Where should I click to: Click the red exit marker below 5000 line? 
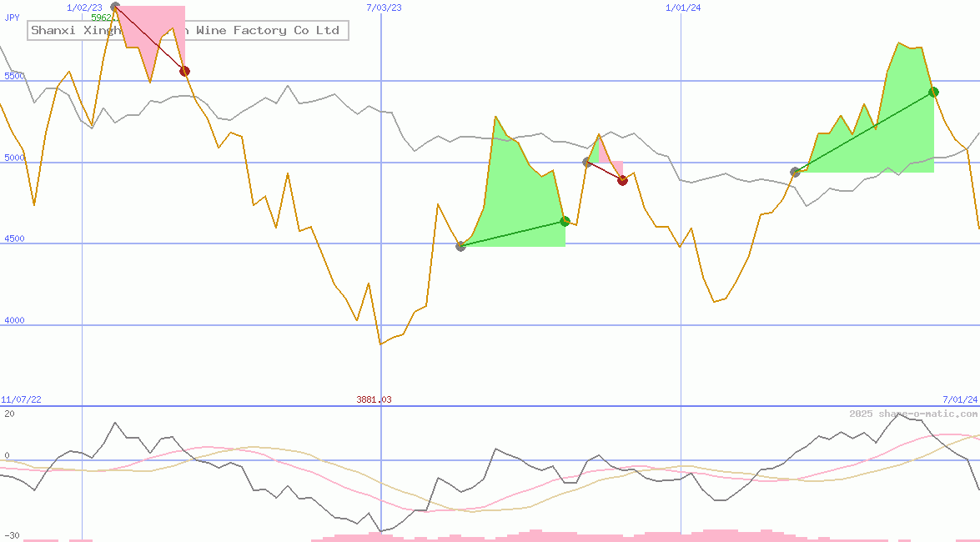(622, 180)
